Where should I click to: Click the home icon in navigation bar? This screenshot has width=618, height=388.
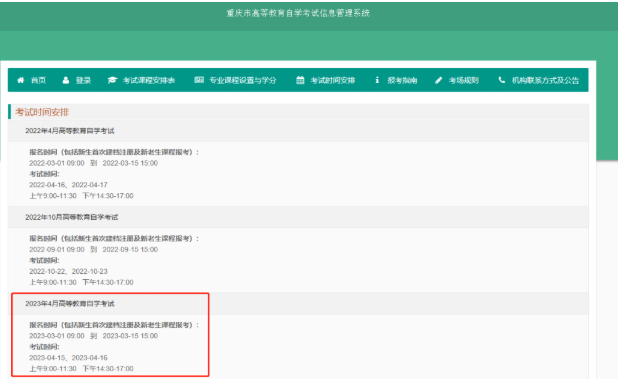pyautogui.click(x=20, y=80)
